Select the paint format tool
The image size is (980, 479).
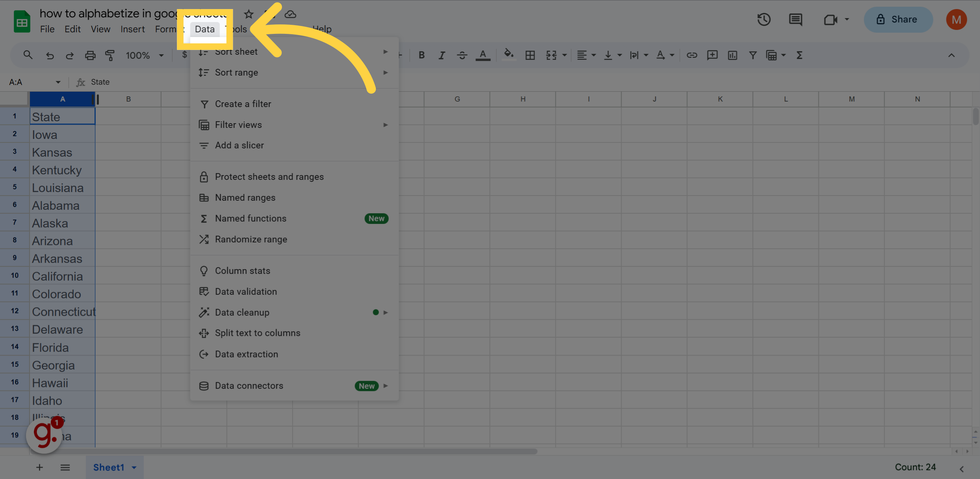110,55
